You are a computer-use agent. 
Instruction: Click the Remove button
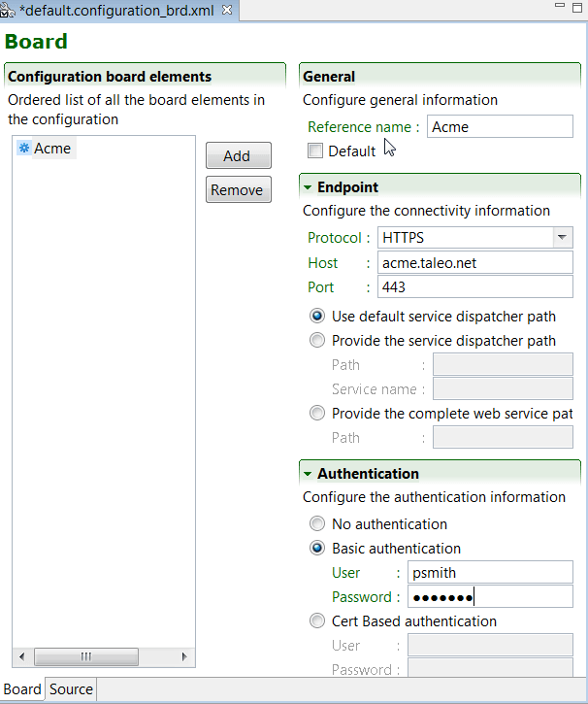point(238,189)
